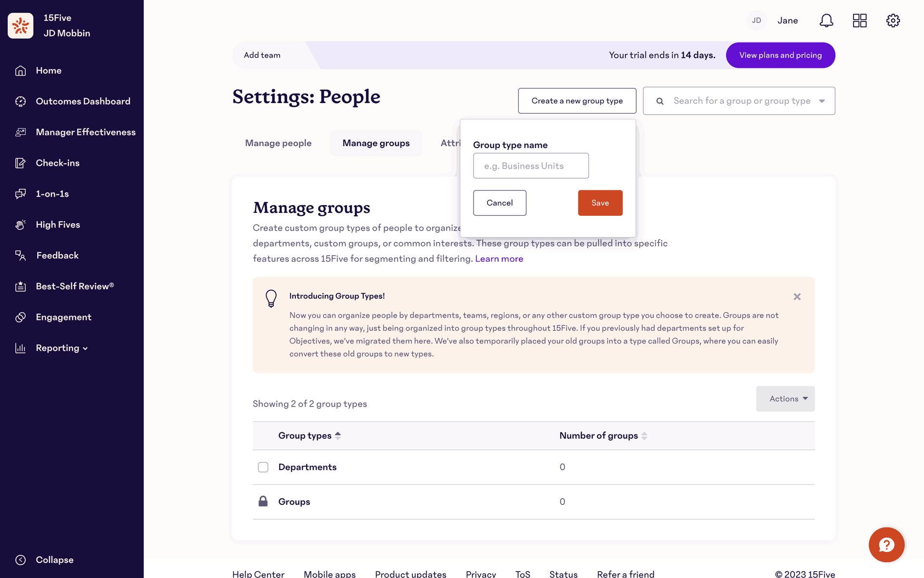Screen dimensions: 924x578
Task: Click the Collapse arrow icon
Action: click(20, 560)
